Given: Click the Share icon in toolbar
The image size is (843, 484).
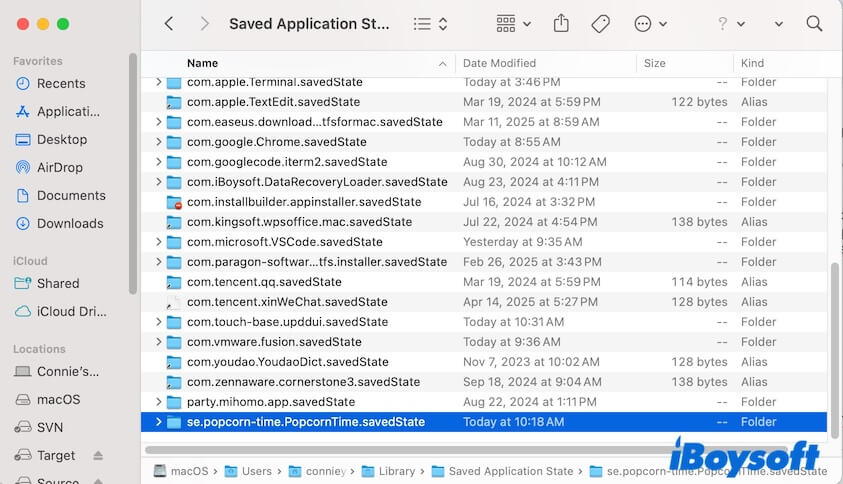Looking at the screenshot, I should tap(561, 23).
